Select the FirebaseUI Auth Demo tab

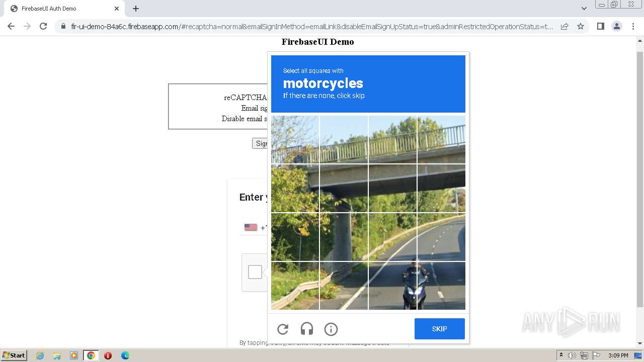pyautogui.click(x=63, y=9)
